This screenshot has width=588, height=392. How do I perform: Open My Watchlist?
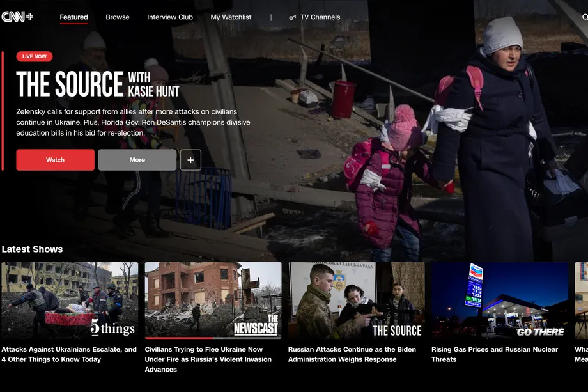(x=231, y=17)
